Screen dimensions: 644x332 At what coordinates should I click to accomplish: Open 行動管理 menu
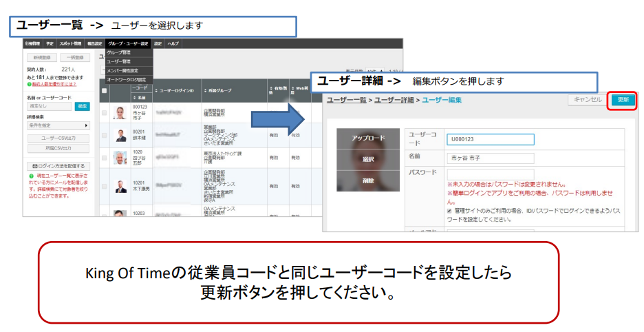(33, 43)
